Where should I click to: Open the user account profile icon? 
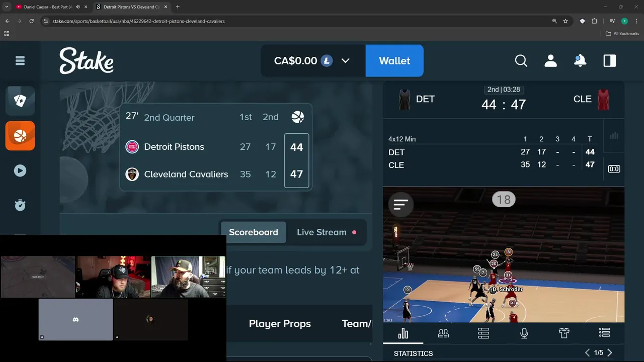551,61
